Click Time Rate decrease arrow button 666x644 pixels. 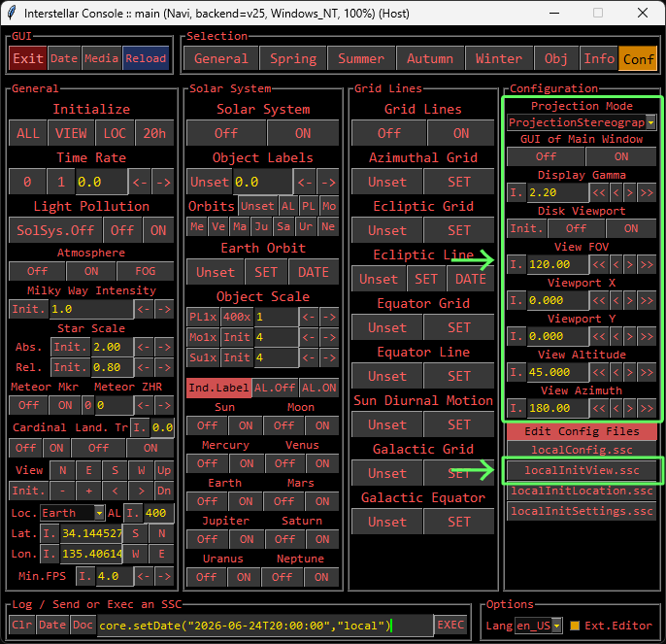click(140, 183)
